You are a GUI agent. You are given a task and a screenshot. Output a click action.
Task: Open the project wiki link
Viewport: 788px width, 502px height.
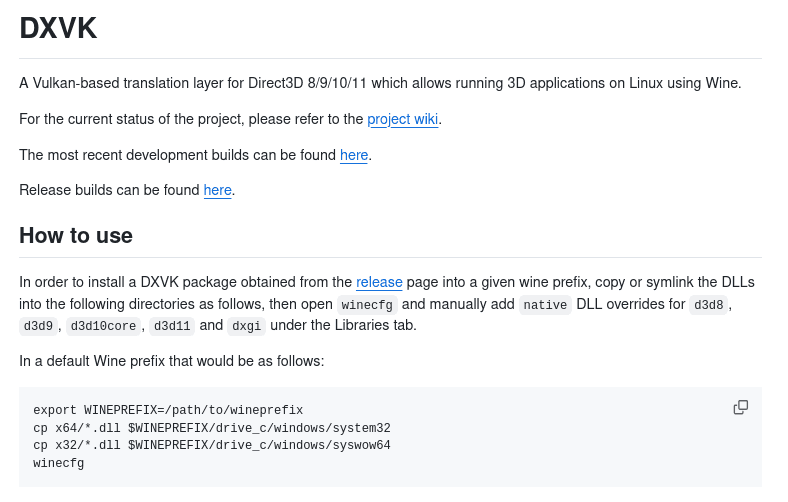pos(403,119)
